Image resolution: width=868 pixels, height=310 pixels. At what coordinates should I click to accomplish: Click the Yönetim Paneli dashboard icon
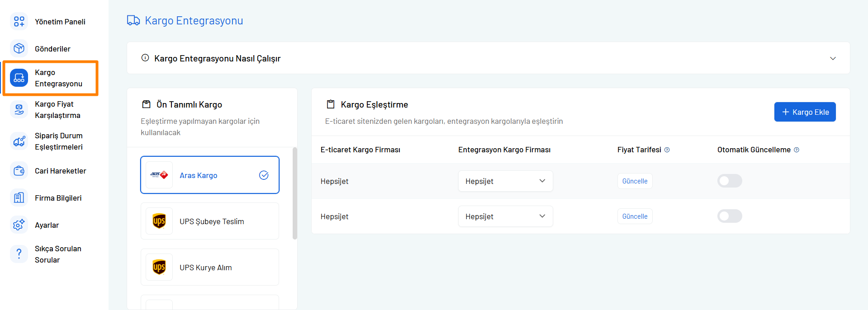(x=19, y=22)
